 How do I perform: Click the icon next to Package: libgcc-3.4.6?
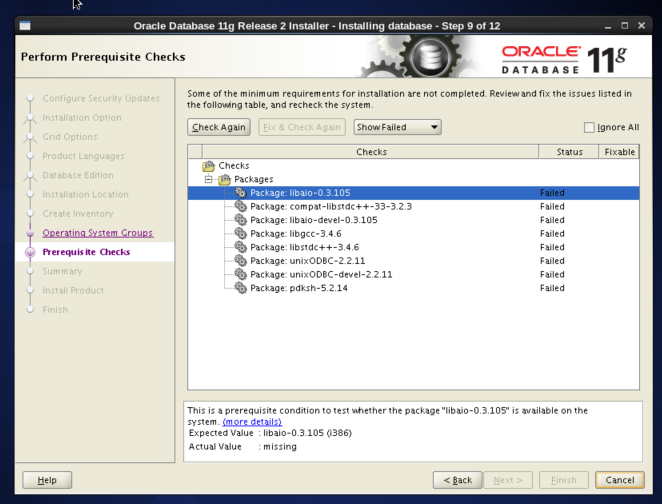[x=240, y=233]
